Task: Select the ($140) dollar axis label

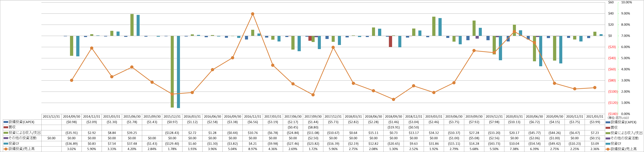Action: (613, 114)
